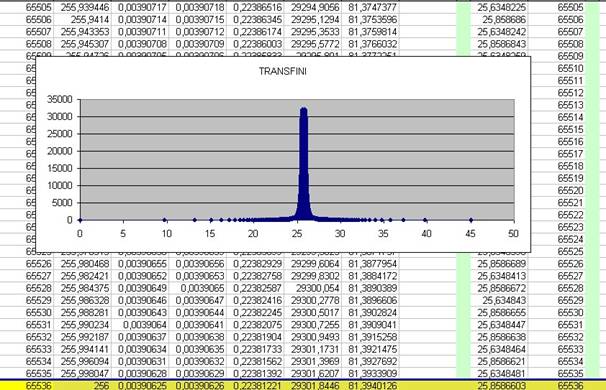The width and height of the screenshot is (606, 390).
Task: Select cell containing 255,988281
Action: [x=83, y=313]
